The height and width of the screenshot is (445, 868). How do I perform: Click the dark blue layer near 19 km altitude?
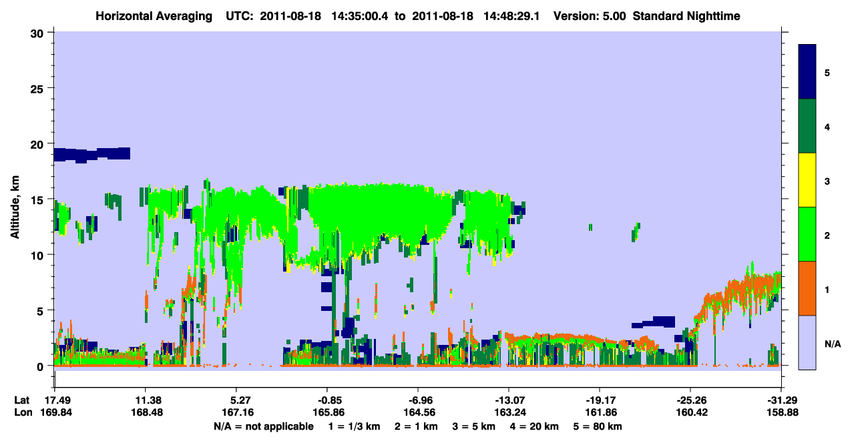91,154
